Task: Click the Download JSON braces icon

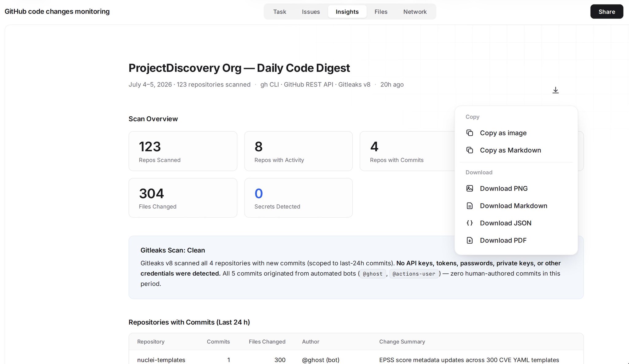Action: [470, 223]
